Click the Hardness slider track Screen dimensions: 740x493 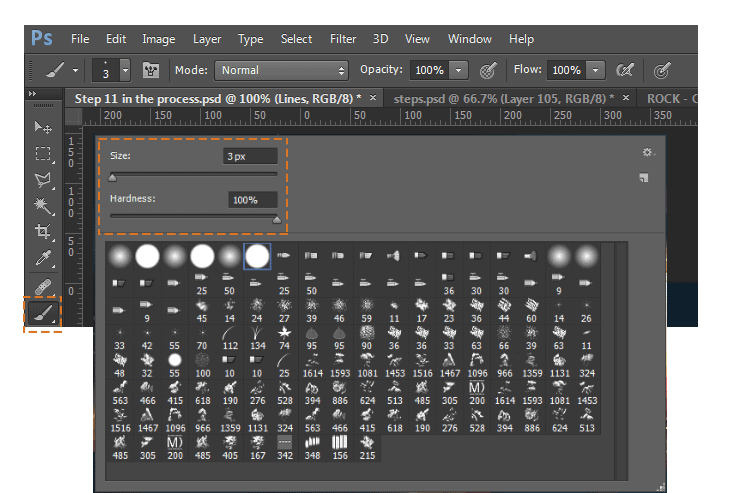tap(193, 214)
